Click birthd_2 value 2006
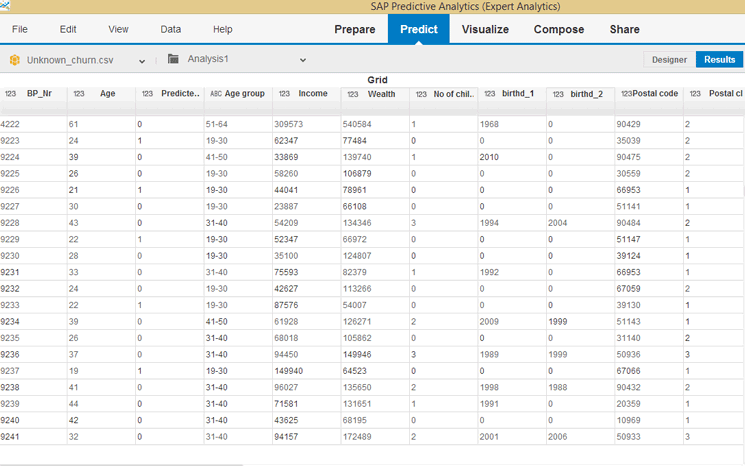This screenshot has width=745, height=466. coord(557,437)
